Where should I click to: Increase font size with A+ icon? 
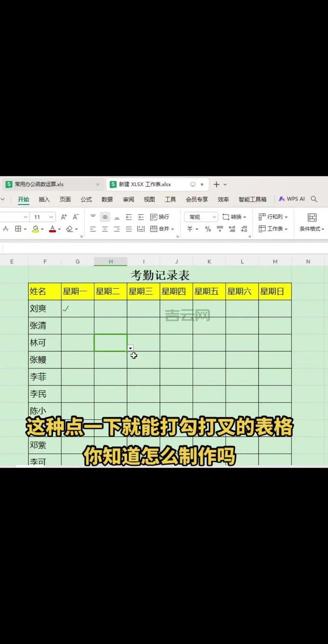click(x=64, y=217)
